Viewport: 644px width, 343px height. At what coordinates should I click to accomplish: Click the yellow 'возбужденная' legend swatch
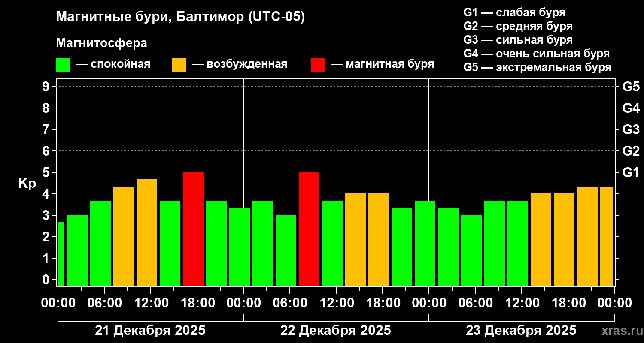(x=179, y=64)
